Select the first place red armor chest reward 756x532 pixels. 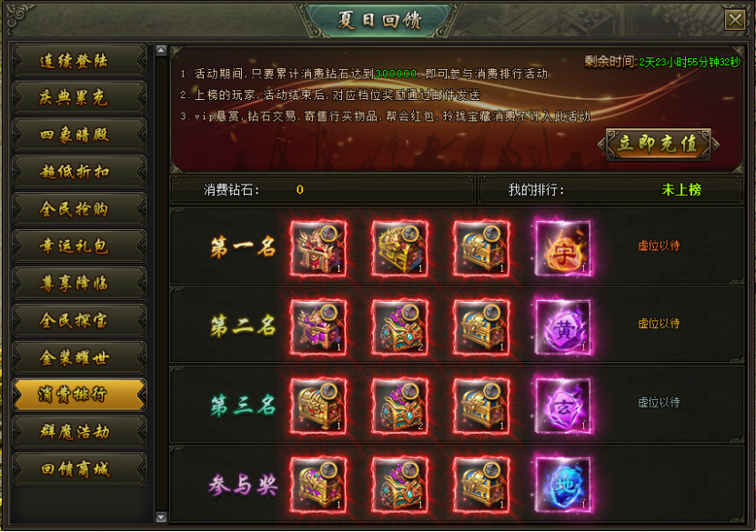point(318,248)
